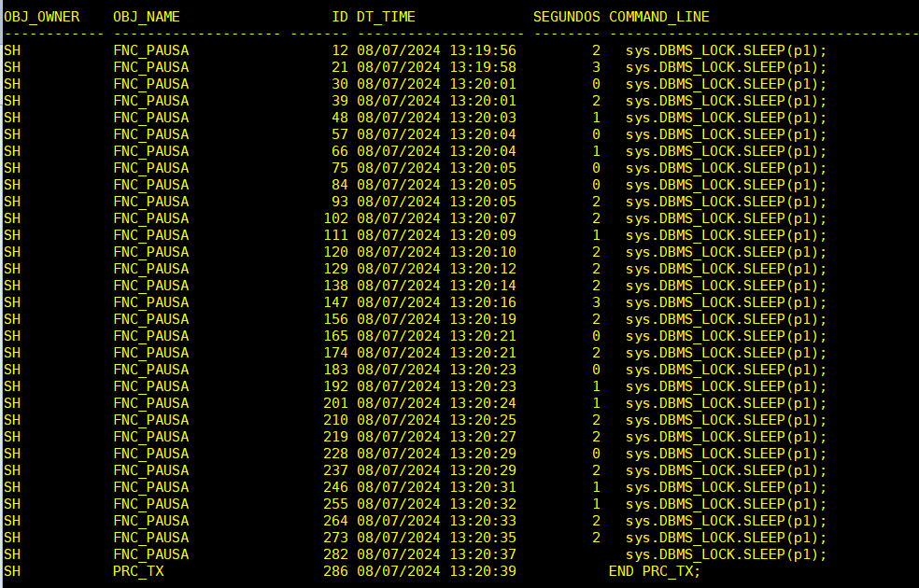This screenshot has width=919, height=588.
Task: Click the DT_TIME column header
Action: point(386,17)
